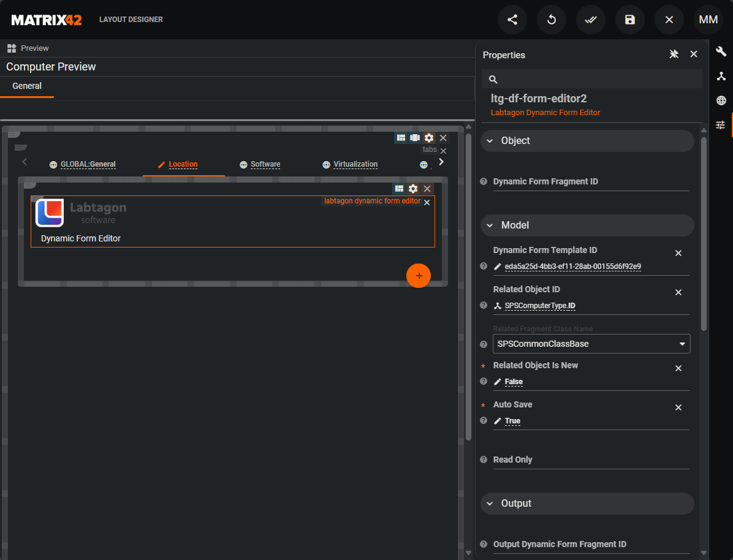Collapse the Model section
This screenshot has width=733, height=560.
click(490, 225)
